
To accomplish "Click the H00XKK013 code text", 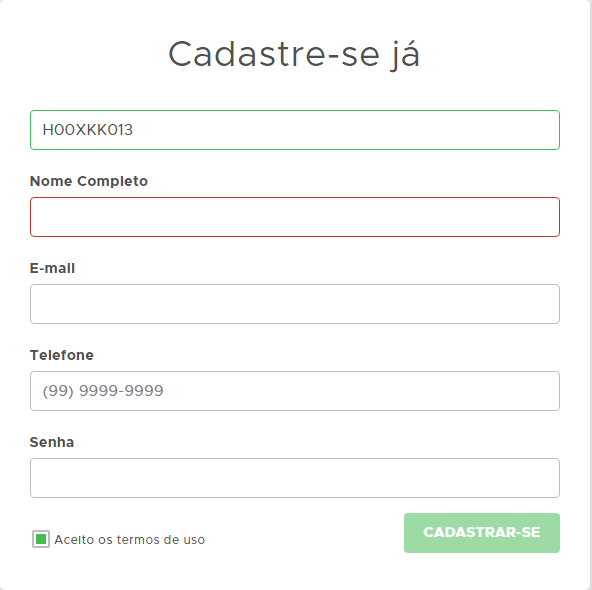I will [x=88, y=130].
